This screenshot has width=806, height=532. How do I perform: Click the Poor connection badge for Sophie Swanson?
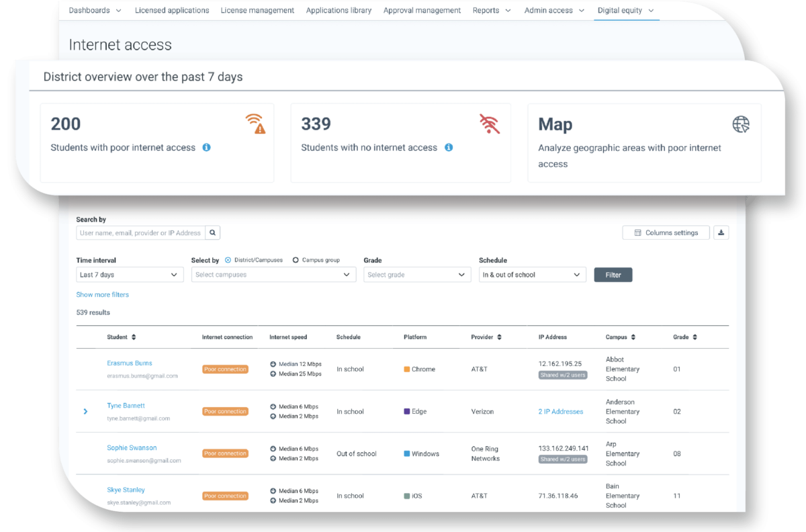225,453
